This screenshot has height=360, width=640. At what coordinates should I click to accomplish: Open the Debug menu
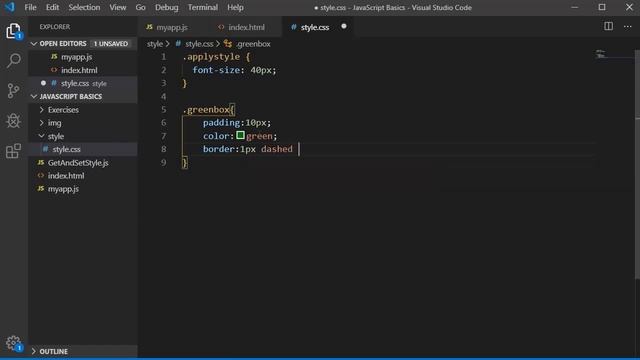pos(167,7)
